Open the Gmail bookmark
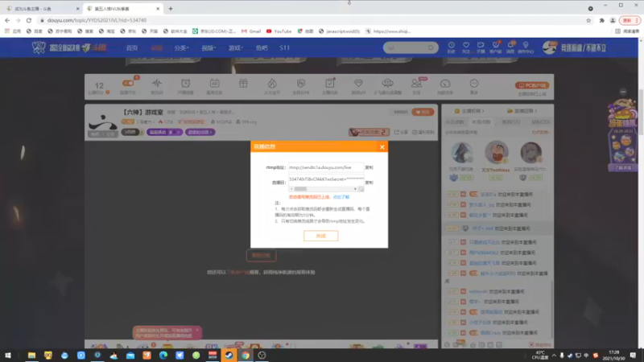The image size is (644, 362). (251, 31)
